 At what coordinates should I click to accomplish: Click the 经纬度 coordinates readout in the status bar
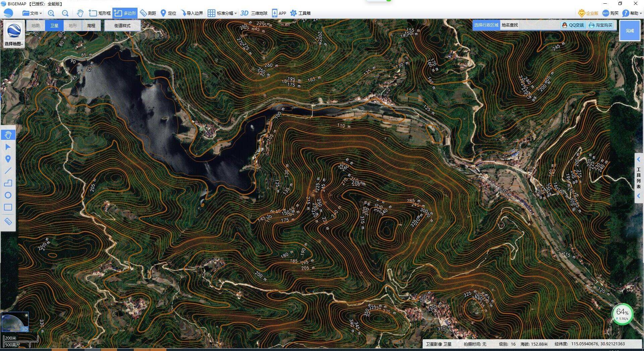(x=590, y=344)
